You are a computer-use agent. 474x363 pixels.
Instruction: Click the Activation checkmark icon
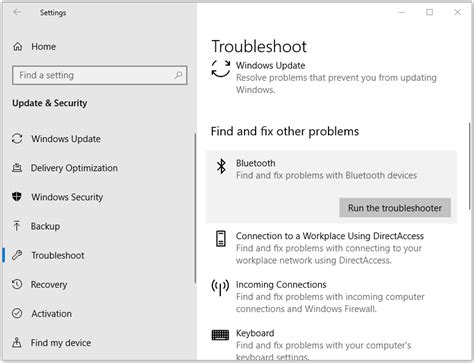17,313
